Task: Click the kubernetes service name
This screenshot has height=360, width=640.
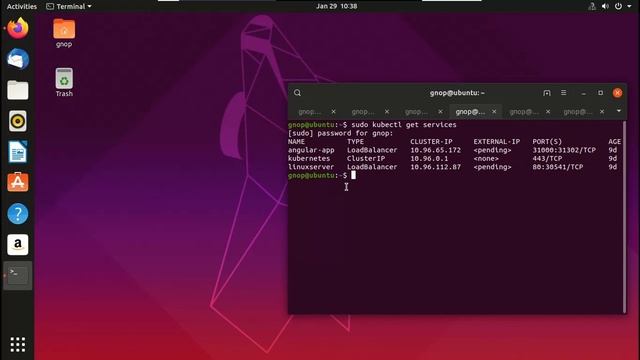Action: tap(309, 158)
